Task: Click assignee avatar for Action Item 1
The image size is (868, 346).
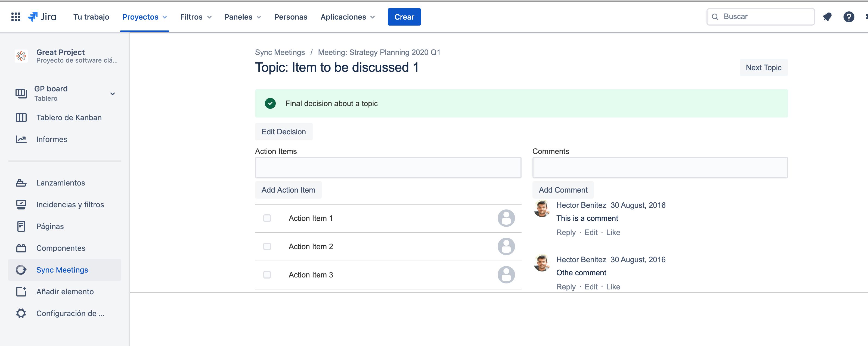Action: (x=506, y=218)
